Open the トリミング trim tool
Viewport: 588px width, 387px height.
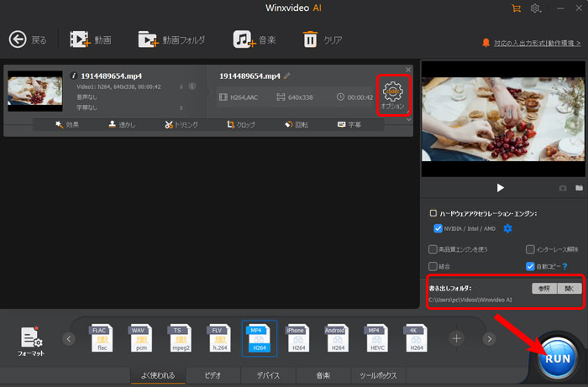pos(181,124)
